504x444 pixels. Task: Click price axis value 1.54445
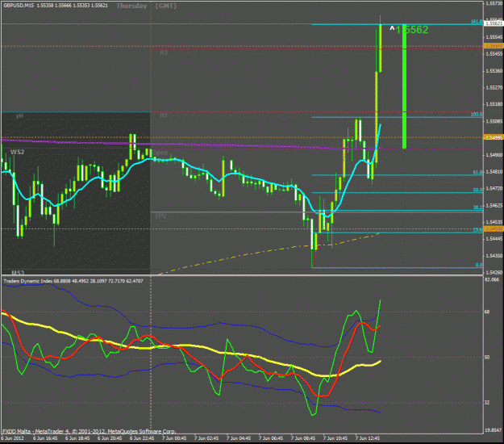[x=494, y=239]
